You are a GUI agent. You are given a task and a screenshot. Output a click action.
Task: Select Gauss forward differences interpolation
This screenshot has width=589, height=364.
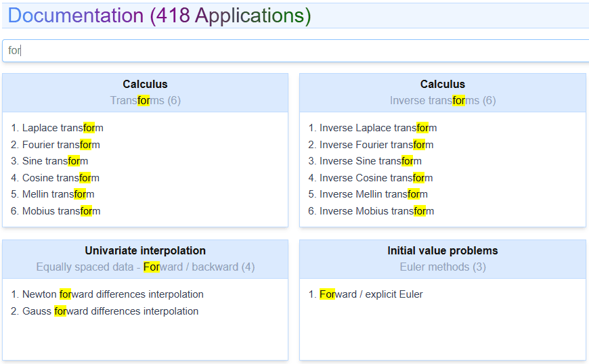tap(110, 311)
